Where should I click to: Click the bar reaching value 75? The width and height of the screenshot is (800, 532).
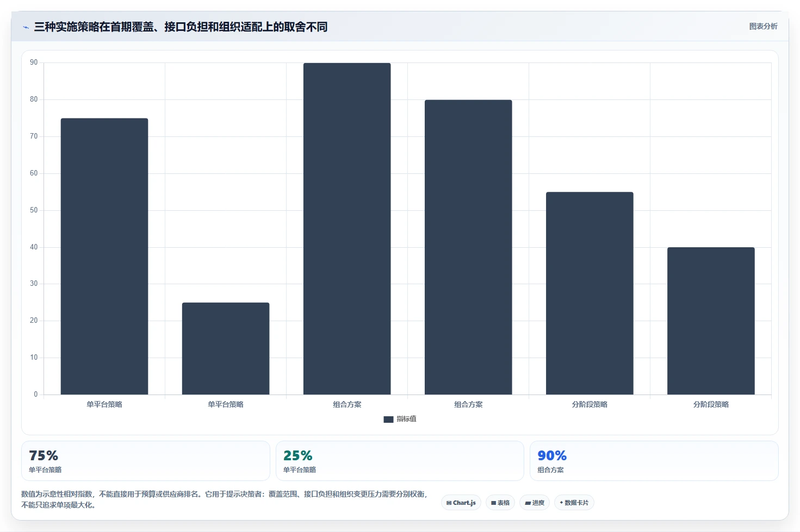(x=104, y=256)
